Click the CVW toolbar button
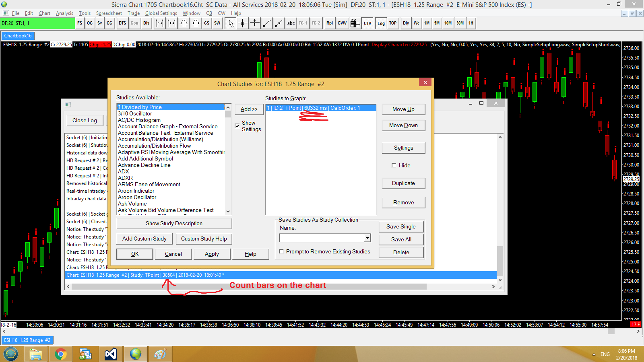The width and height of the screenshot is (644, 362). click(342, 23)
